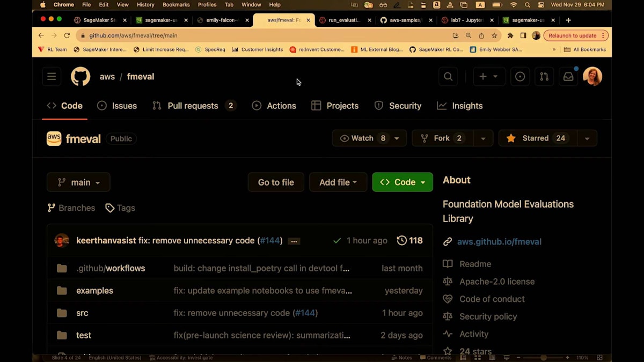The width and height of the screenshot is (644, 362).
Task: Open the Watch dropdown arrow
Action: [397, 138]
